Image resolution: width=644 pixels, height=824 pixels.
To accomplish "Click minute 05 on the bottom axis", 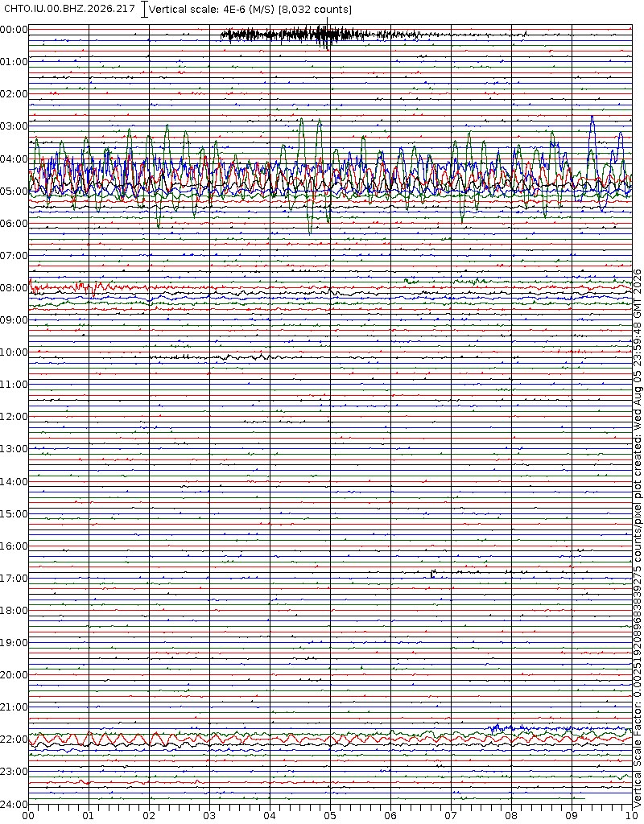I will [330, 817].
